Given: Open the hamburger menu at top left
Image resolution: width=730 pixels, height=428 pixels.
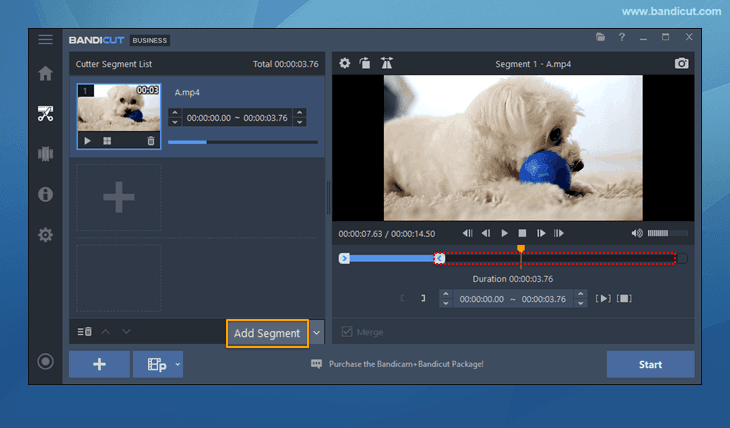Looking at the screenshot, I should (45, 40).
